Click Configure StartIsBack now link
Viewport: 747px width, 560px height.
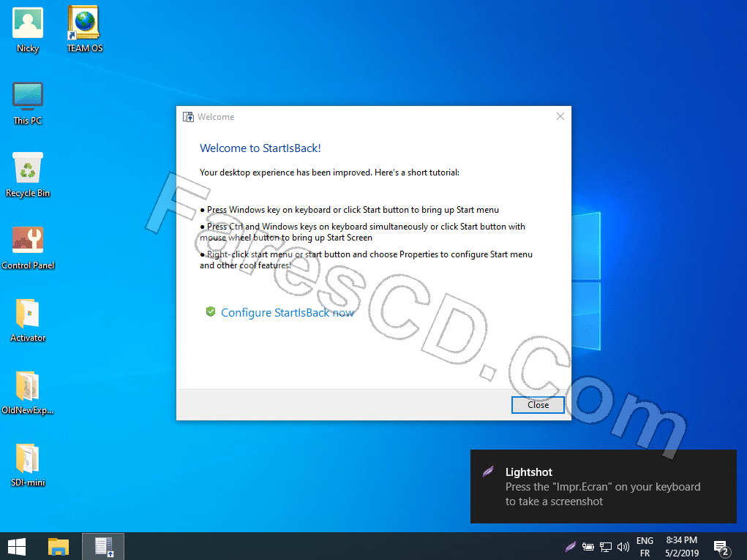(x=288, y=312)
